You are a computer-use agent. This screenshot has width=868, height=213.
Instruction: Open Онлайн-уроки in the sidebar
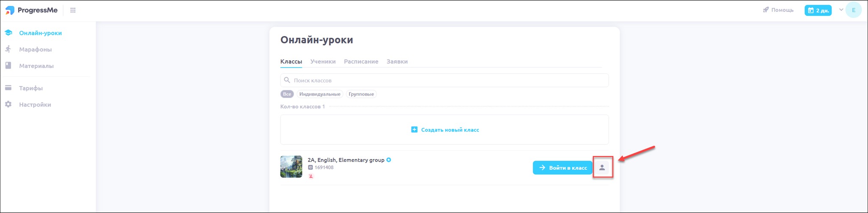click(x=40, y=33)
